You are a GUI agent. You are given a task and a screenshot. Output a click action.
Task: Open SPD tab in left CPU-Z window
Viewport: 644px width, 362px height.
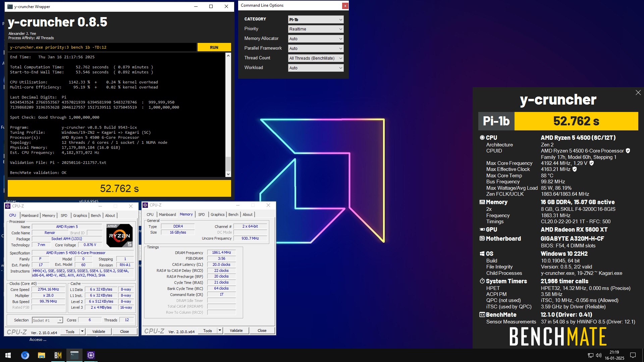click(64, 216)
